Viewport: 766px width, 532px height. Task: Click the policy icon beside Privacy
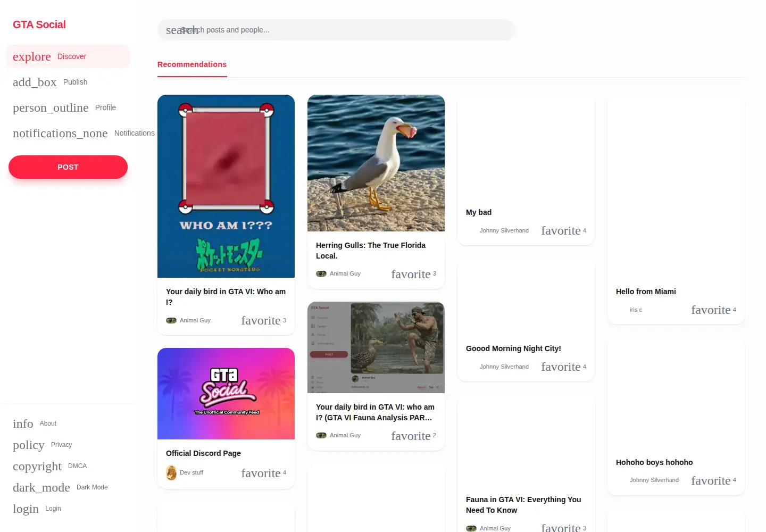(29, 445)
